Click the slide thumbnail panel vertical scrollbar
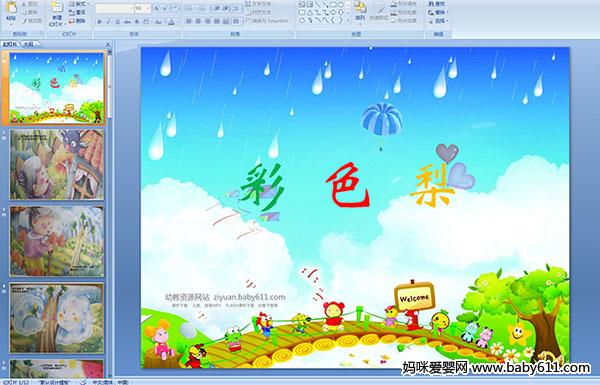600x385 pixels. point(110,212)
